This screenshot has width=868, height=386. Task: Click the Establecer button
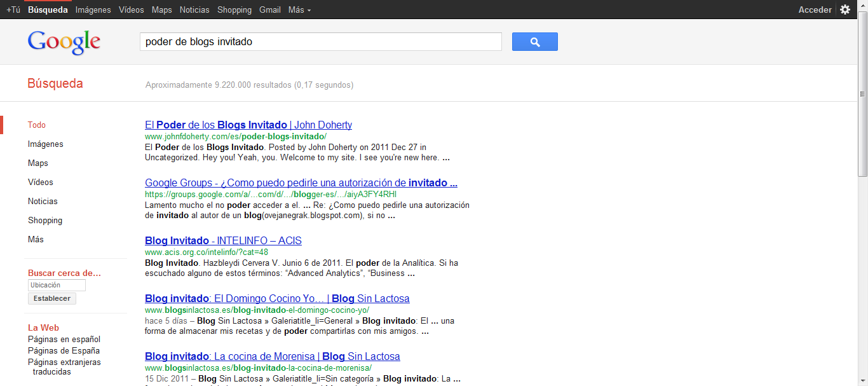52,298
